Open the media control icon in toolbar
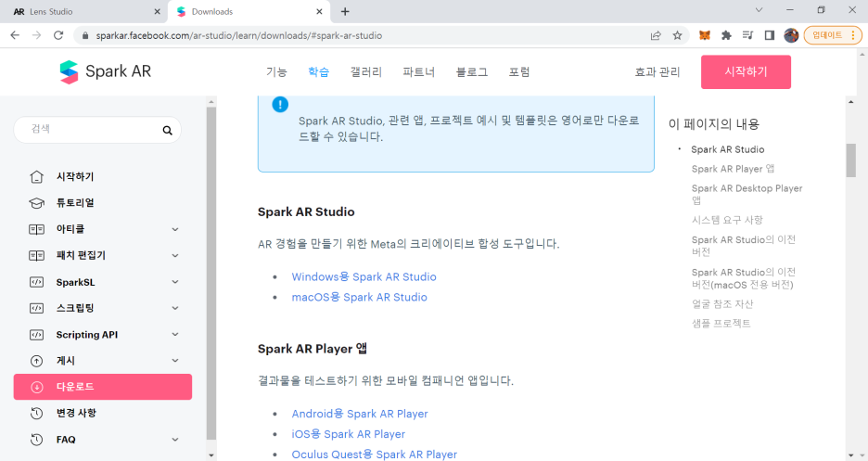 tap(747, 35)
